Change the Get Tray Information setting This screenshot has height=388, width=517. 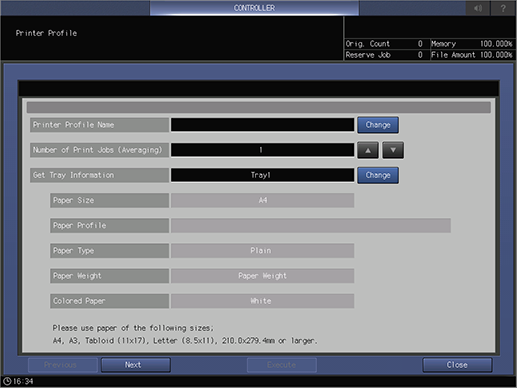pyautogui.click(x=378, y=175)
